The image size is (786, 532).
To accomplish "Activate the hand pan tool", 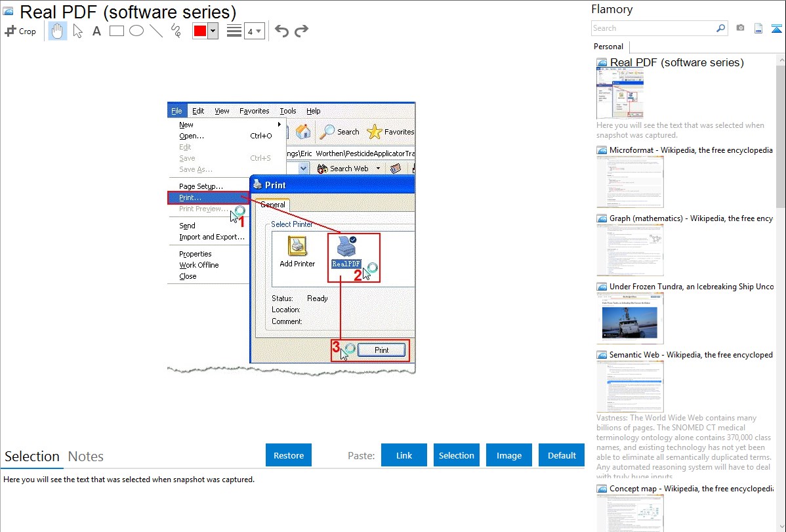I will tap(57, 31).
